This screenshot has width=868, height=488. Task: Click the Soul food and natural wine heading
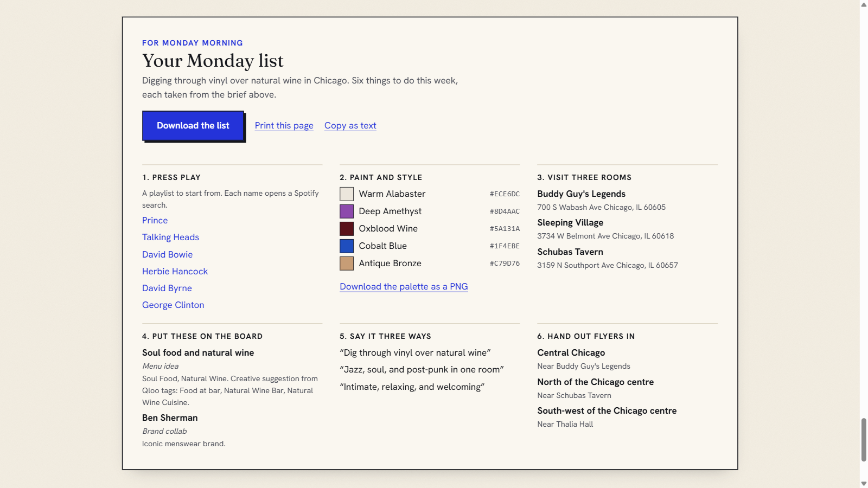[198, 352]
